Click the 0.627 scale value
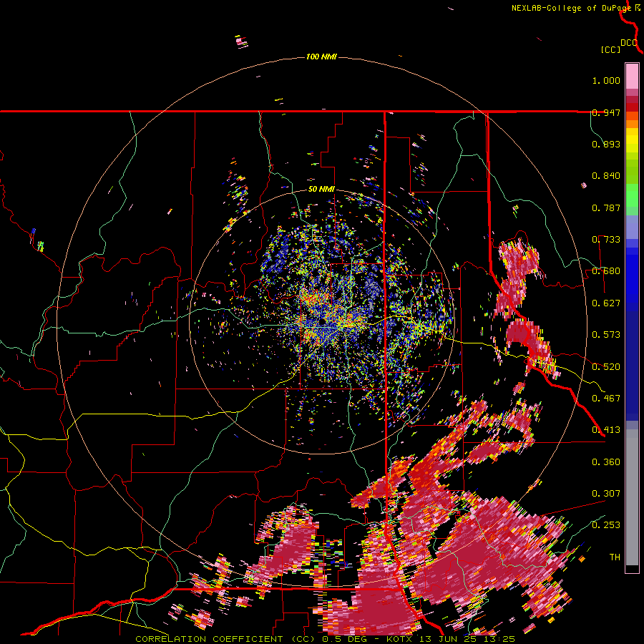Screen dimensions: 644x644 (x=606, y=303)
